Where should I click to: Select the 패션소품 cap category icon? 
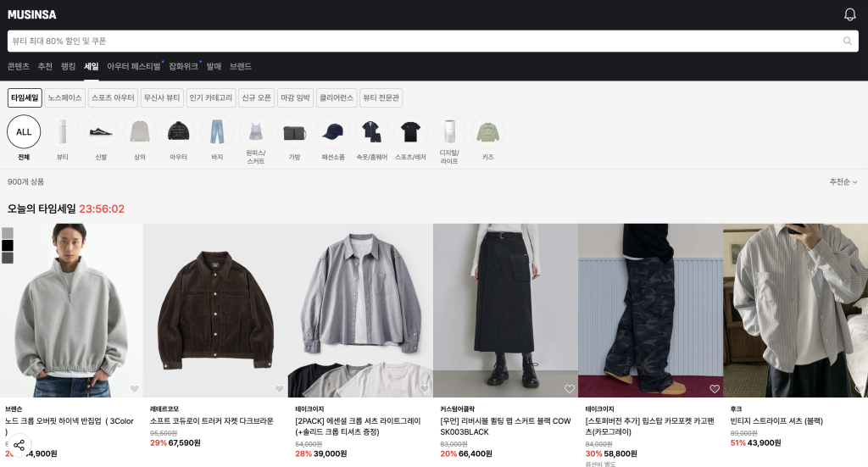point(333,132)
